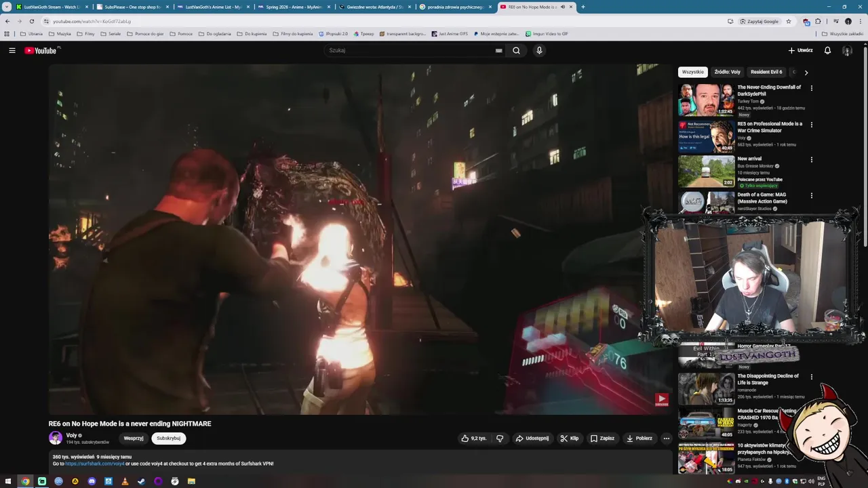This screenshot has width=868, height=488.
Task: Select the Źródło: Voiy filter chip
Action: click(x=727, y=72)
